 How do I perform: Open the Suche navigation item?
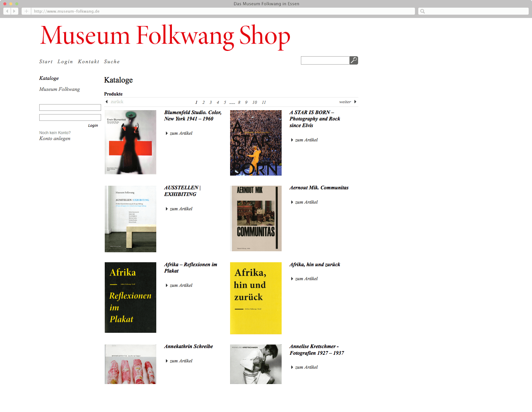click(x=112, y=62)
